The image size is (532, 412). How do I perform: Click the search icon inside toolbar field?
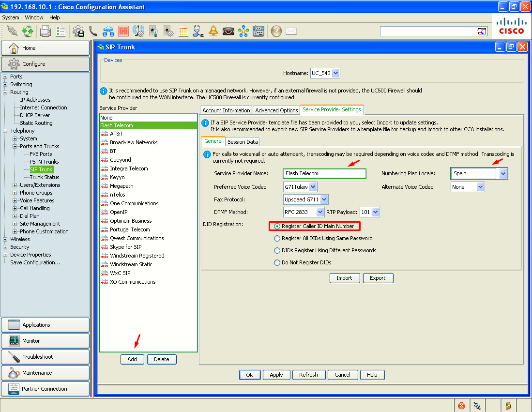(x=482, y=31)
